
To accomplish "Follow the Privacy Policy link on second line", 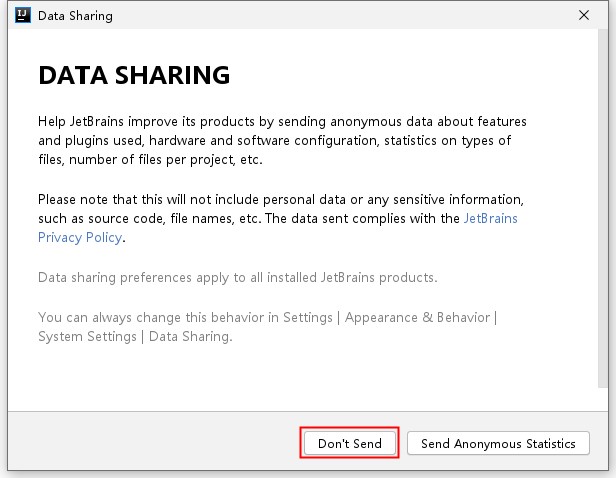I will [80, 238].
